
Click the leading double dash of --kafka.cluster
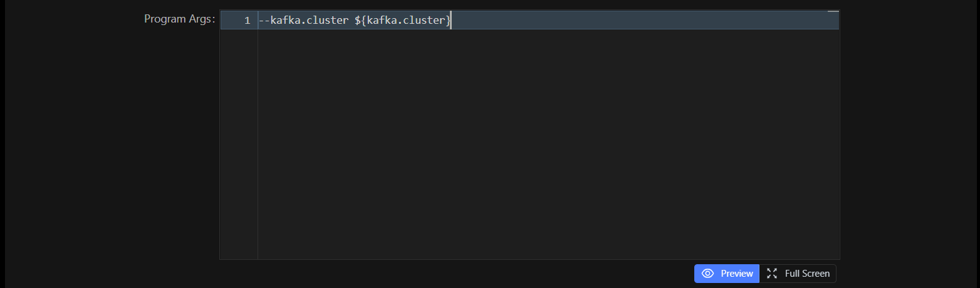264,21
